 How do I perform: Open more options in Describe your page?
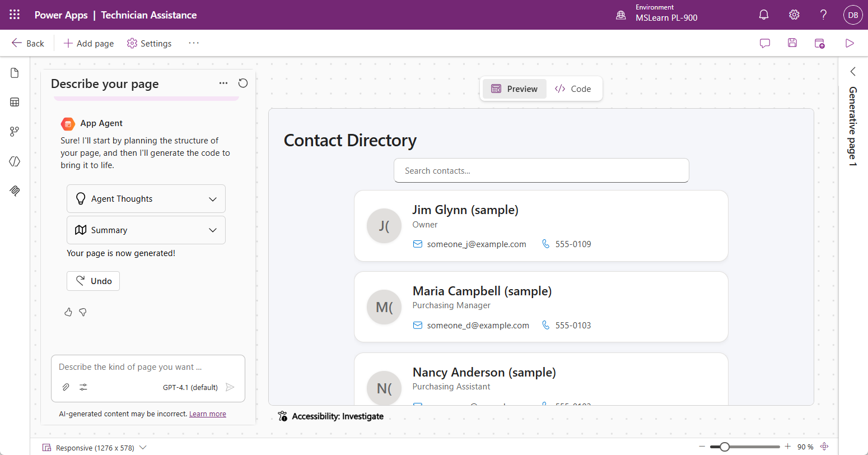[223, 83]
